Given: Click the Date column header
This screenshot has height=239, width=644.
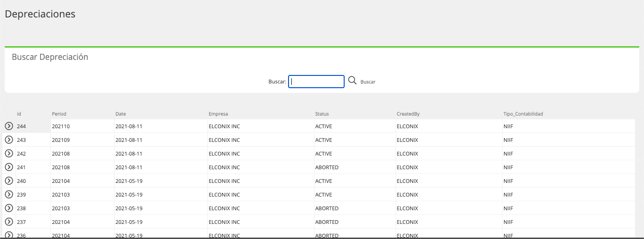Looking at the screenshot, I should pyautogui.click(x=121, y=114).
